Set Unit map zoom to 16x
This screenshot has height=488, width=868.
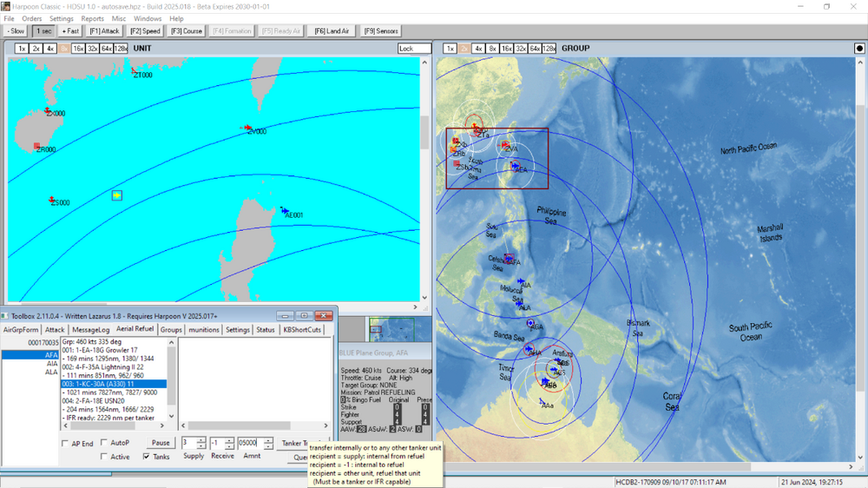[78, 49]
